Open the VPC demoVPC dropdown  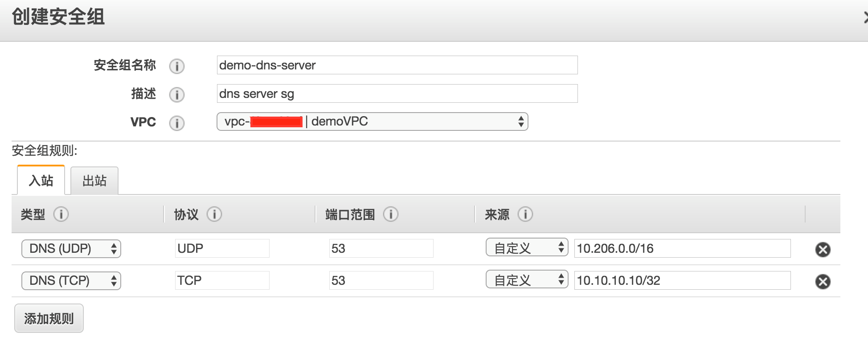coord(372,121)
